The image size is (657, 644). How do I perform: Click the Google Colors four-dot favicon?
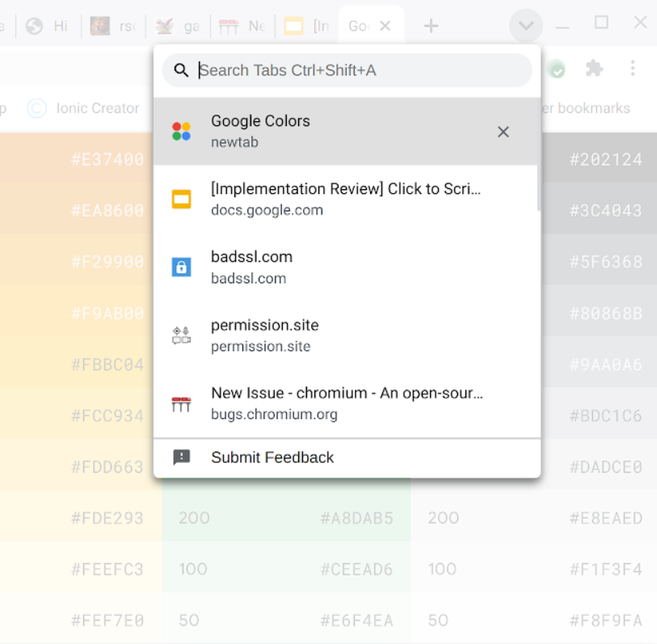coord(182,131)
